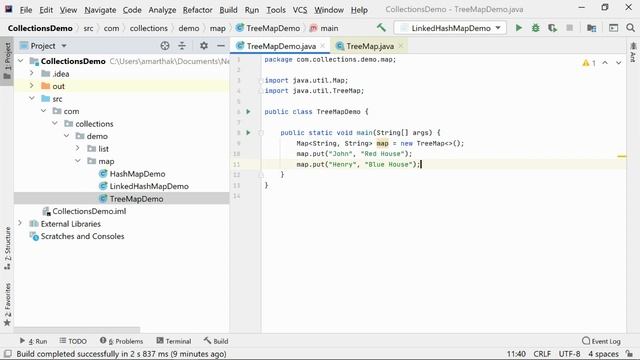640x360 pixels.
Task: Run with coverage icon in toolbar
Action: pos(553,28)
